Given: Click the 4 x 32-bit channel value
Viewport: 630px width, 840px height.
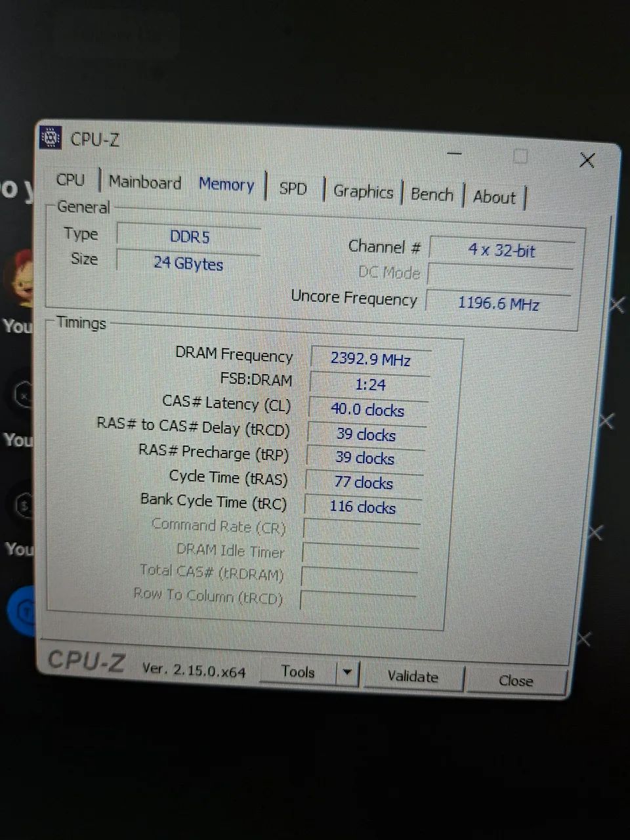Looking at the screenshot, I should [x=502, y=250].
